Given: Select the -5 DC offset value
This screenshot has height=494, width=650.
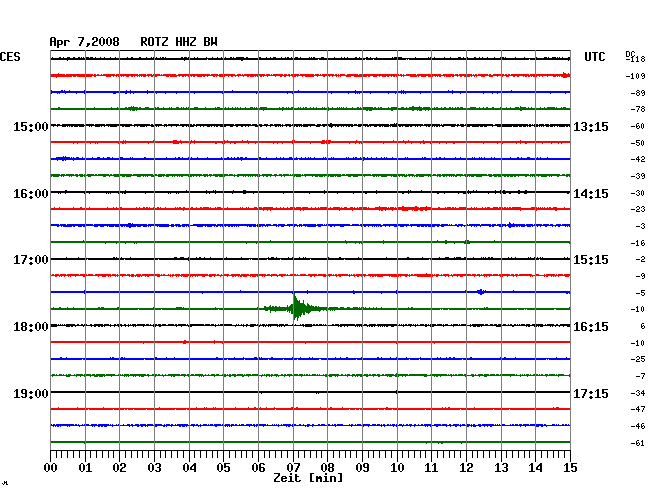Looking at the screenshot, I should tap(640, 293).
